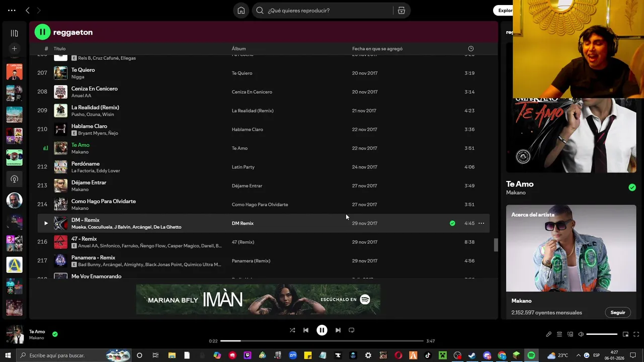The width and height of the screenshot is (644, 362).
Task: Skip to the next track
Action: (x=338, y=330)
